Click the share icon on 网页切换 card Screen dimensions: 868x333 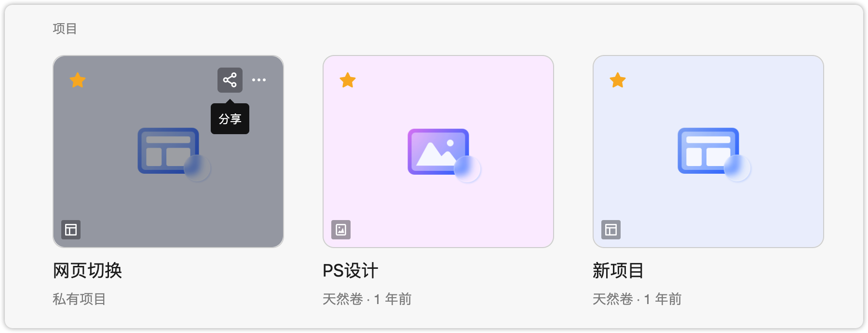coord(230,80)
